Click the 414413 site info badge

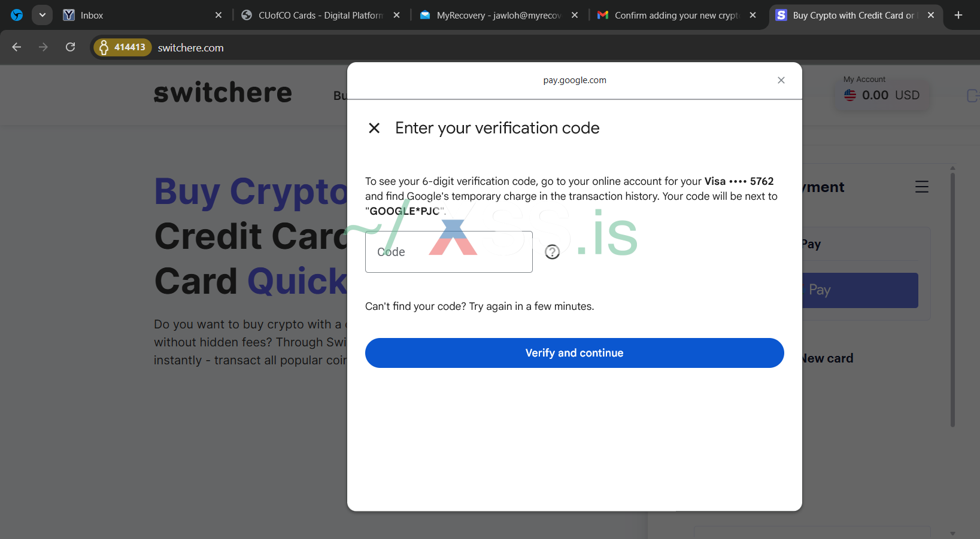pos(122,47)
